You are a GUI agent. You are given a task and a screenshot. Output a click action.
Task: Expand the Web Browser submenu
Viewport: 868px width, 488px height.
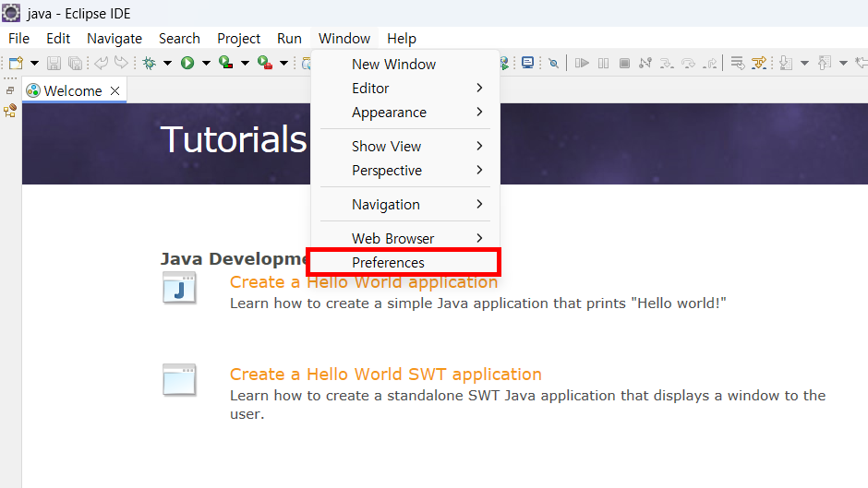pyautogui.click(x=405, y=239)
